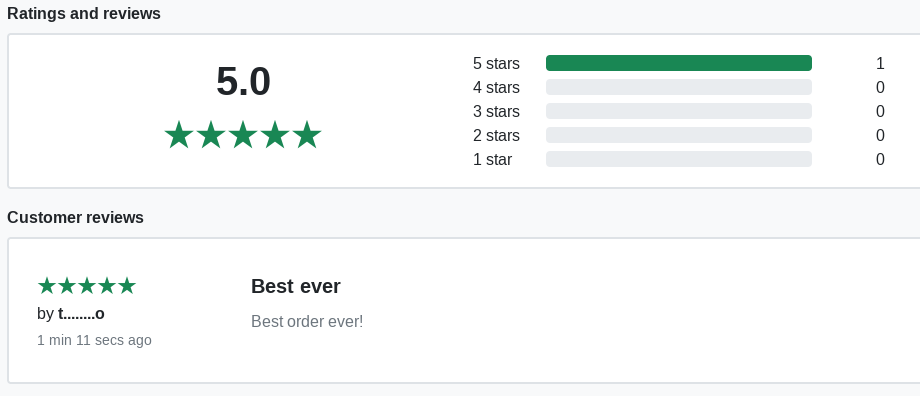Click the Best ever review title

(x=296, y=286)
